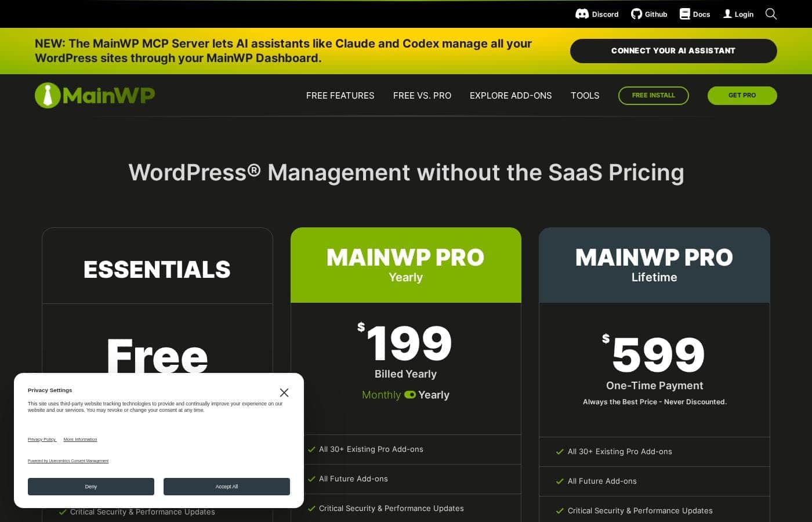The width and height of the screenshot is (812, 522).
Task: Close the Privacy Settings dialog
Action: point(284,393)
